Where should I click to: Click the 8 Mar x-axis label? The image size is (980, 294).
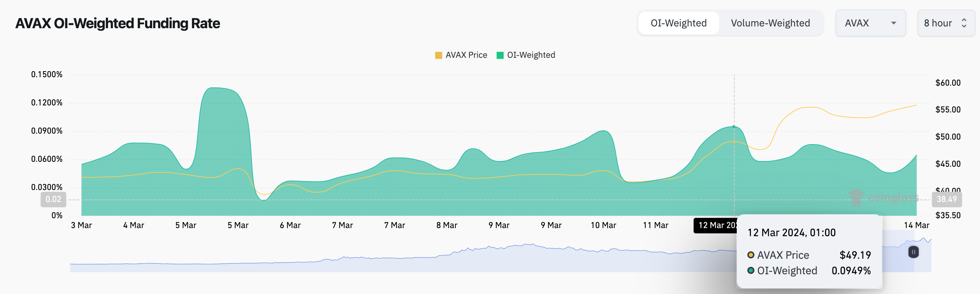447,225
